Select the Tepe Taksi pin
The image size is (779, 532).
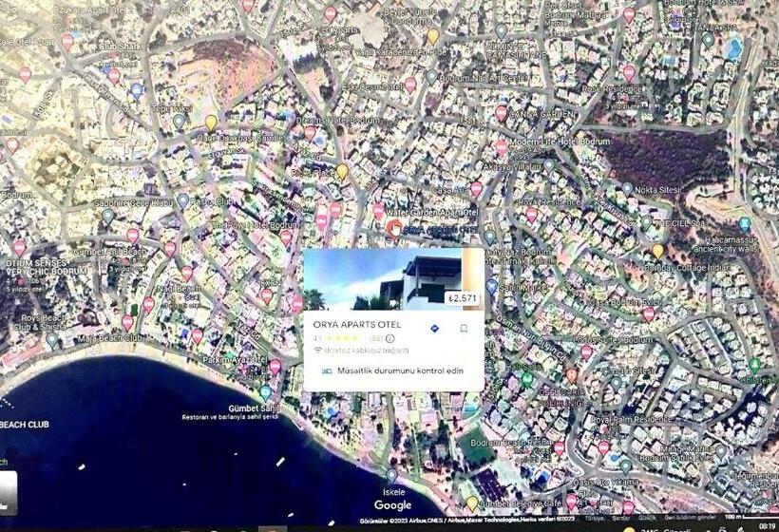(179, 121)
